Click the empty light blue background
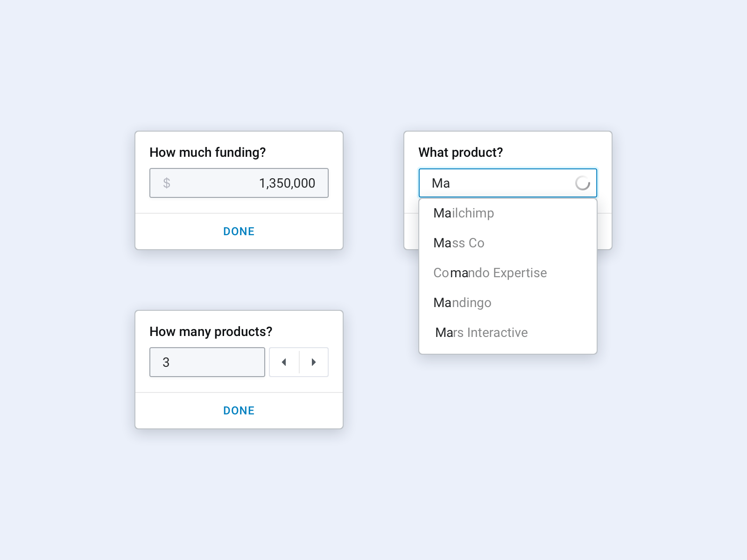The width and height of the screenshot is (747, 560). coord(373,495)
